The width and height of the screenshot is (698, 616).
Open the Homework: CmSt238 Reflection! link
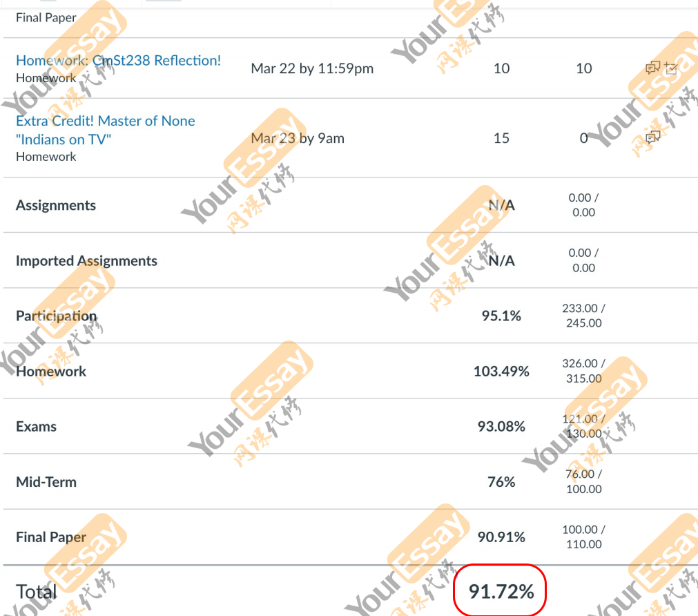pos(119,60)
